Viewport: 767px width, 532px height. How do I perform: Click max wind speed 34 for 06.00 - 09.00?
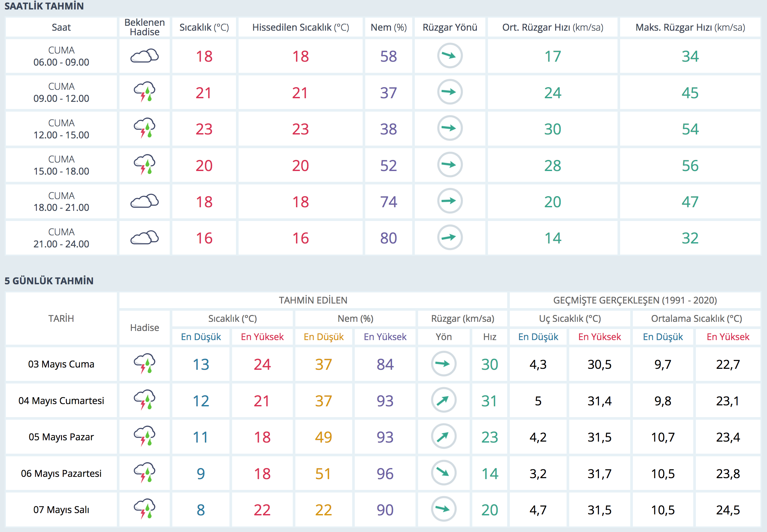pyautogui.click(x=690, y=56)
